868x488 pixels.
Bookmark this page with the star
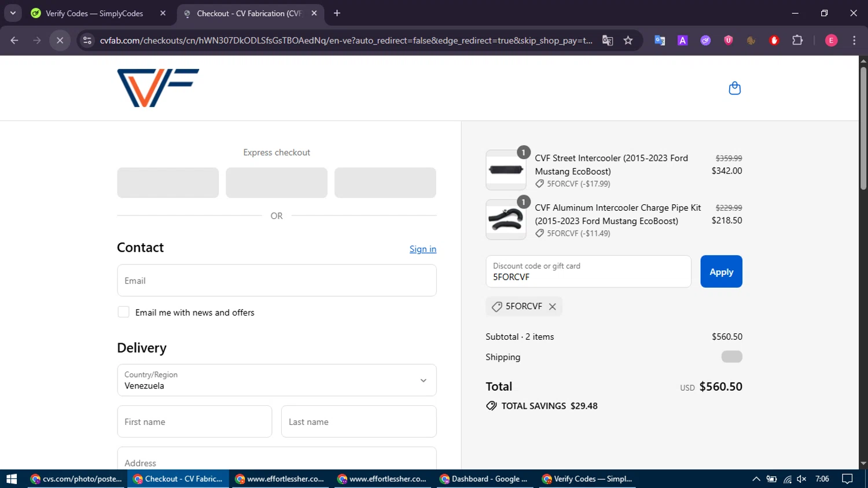pos(628,41)
